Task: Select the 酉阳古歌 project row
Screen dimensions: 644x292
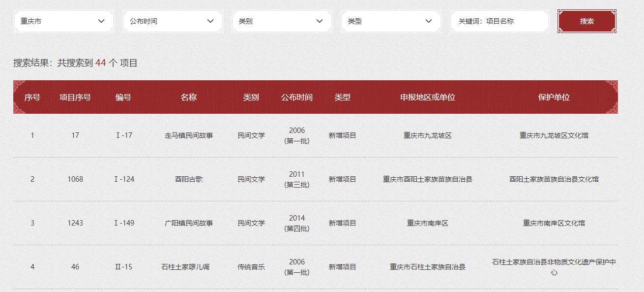Action: click(x=188, y=179)
